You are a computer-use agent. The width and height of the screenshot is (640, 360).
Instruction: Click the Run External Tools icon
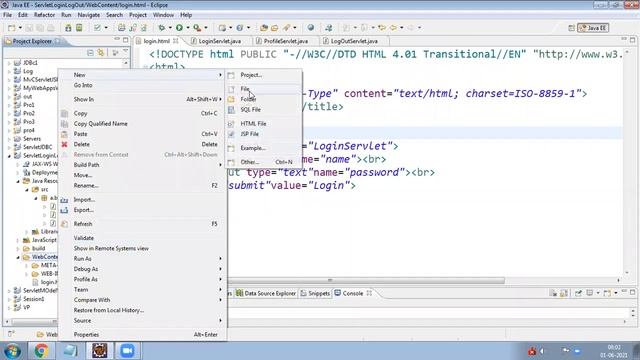click(197, 28)
